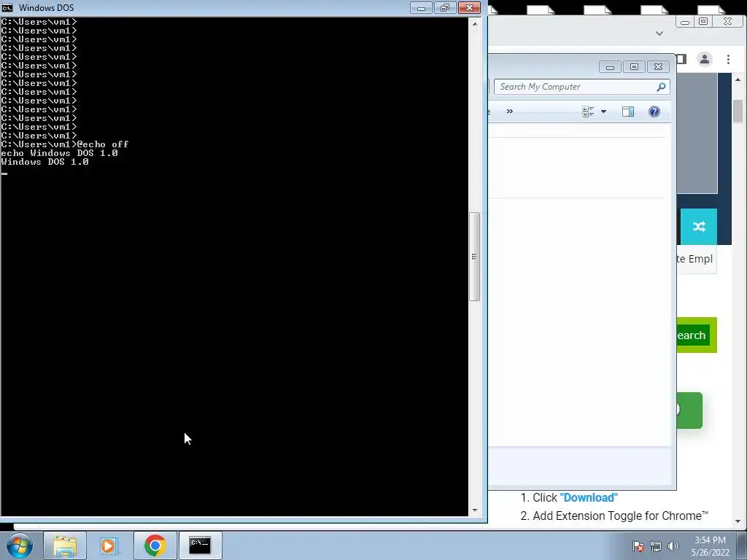The height and width of the screenshot is (560, 747).
Task: Minimize the My Computer Explorer window
Action: click(x=610, y=66)
